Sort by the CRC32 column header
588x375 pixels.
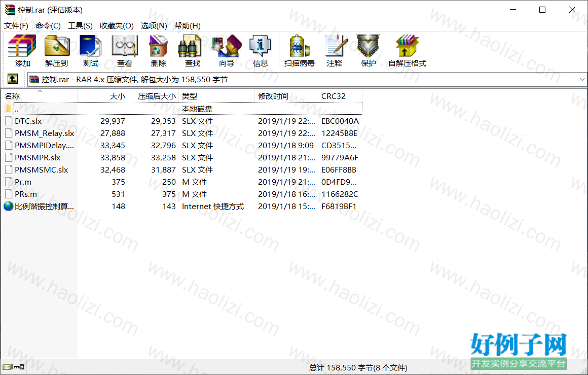coord(340,96)
